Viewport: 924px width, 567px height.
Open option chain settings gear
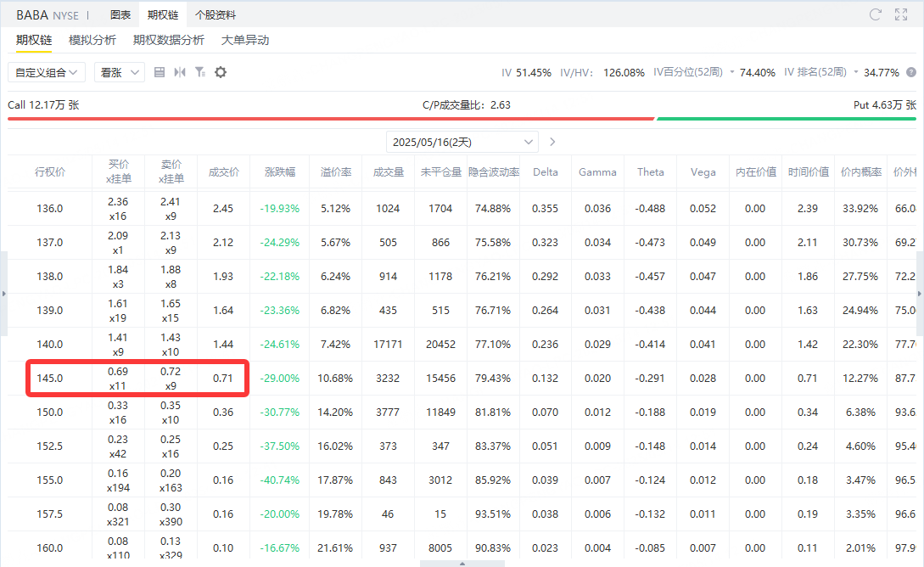pos(221,72)
